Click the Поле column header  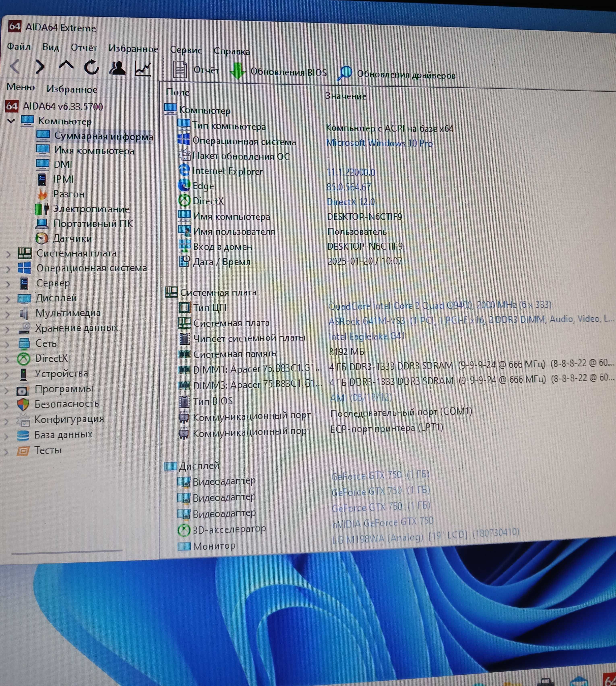click(178, 92)
